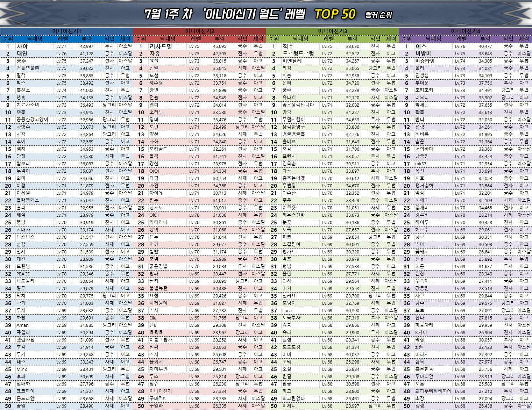The height and width of the screenshot is (410, 532).
Task: Click the Elle nickname in 이나이신기2
Action: 153,318
